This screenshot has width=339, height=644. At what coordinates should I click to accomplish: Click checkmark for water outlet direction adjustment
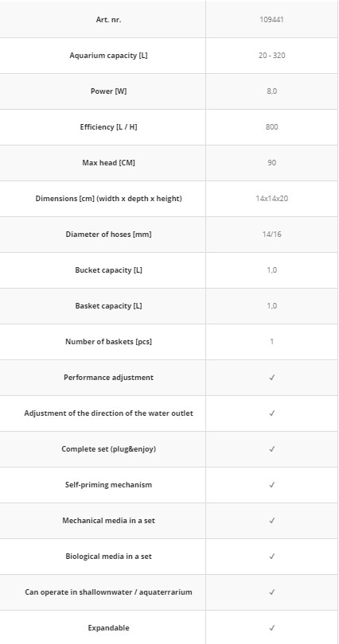click(271, 413)
